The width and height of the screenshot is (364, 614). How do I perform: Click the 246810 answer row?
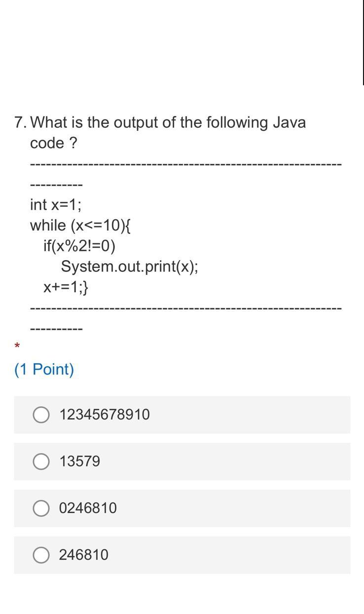click(x=182, y=554)
